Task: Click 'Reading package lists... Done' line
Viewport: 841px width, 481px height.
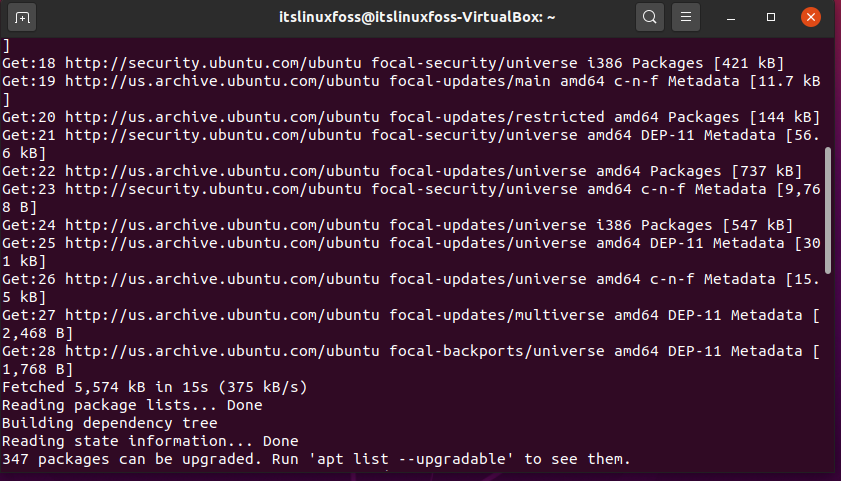Action: point(132,405)
